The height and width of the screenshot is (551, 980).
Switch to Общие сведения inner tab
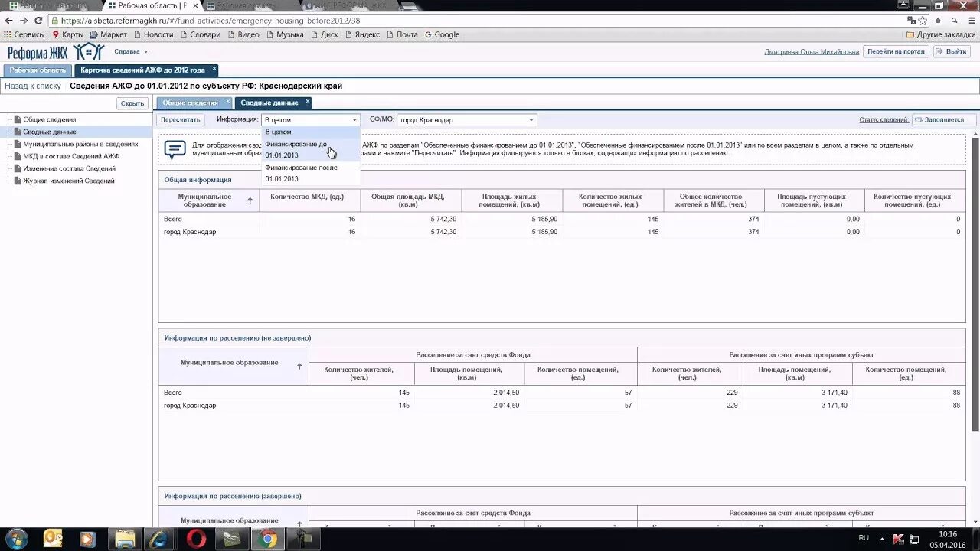coord(191,103)
